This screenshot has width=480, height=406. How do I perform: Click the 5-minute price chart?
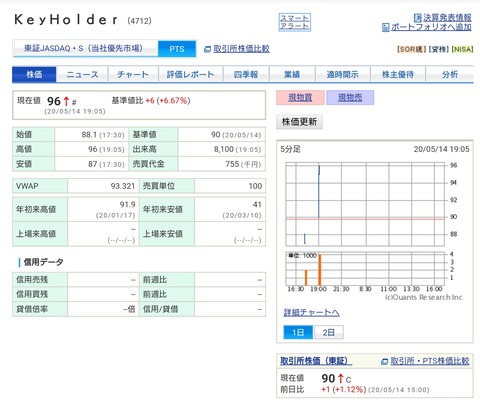click(365, 204)
